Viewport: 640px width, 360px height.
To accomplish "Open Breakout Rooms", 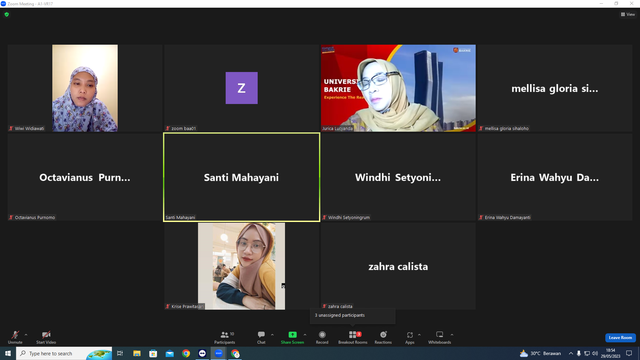I will 353,337.
